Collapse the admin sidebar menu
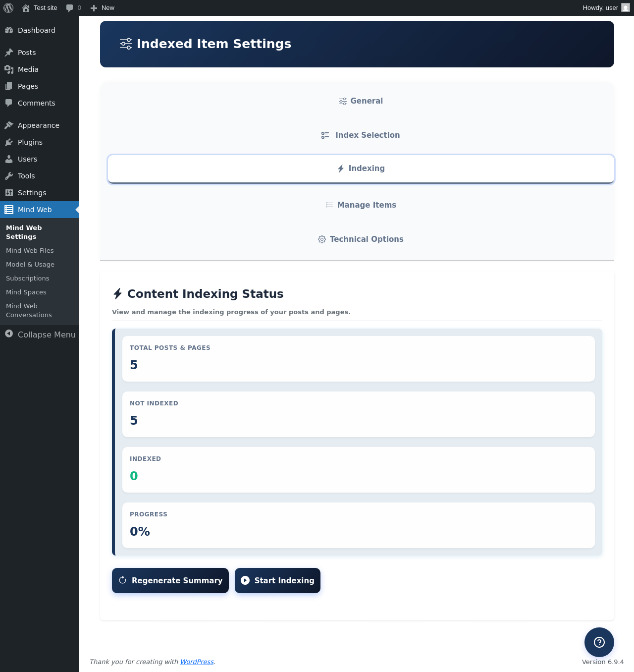 point(40,335)
